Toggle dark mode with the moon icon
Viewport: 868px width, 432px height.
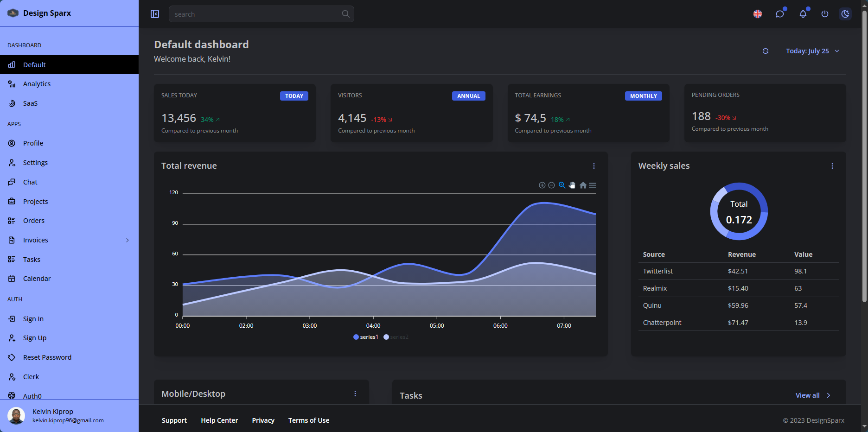coord(845,14)
